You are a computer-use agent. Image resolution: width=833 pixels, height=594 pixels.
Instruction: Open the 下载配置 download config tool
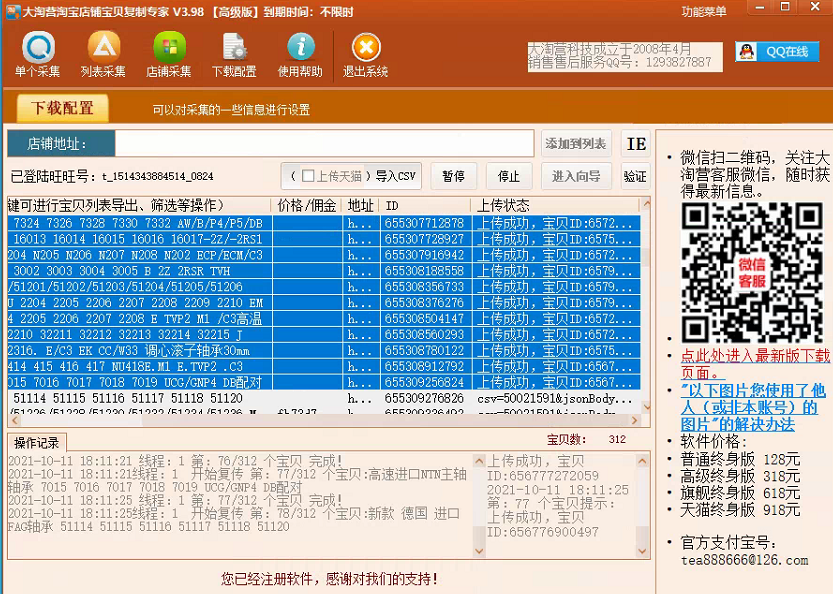pyautogui.click(x=234, y=54)
